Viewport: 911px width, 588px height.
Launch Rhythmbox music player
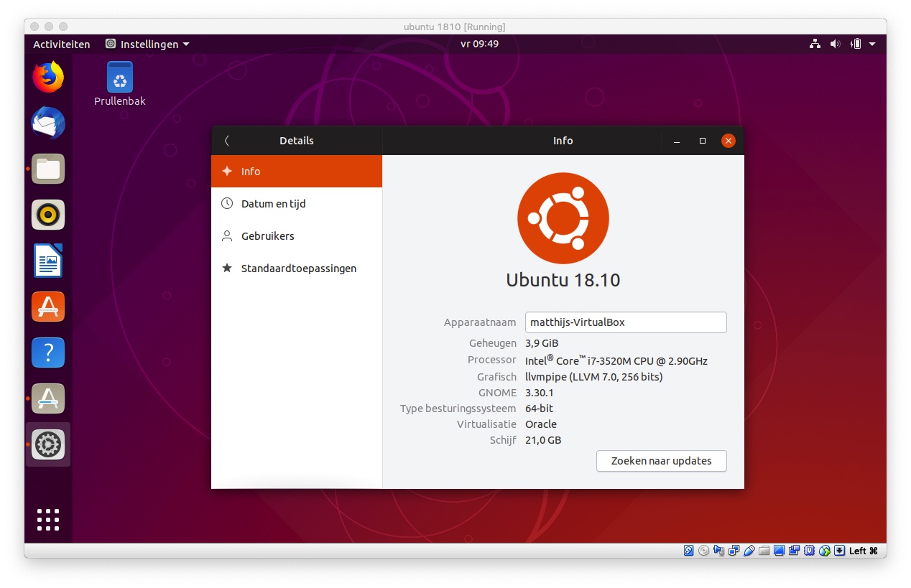48,215
